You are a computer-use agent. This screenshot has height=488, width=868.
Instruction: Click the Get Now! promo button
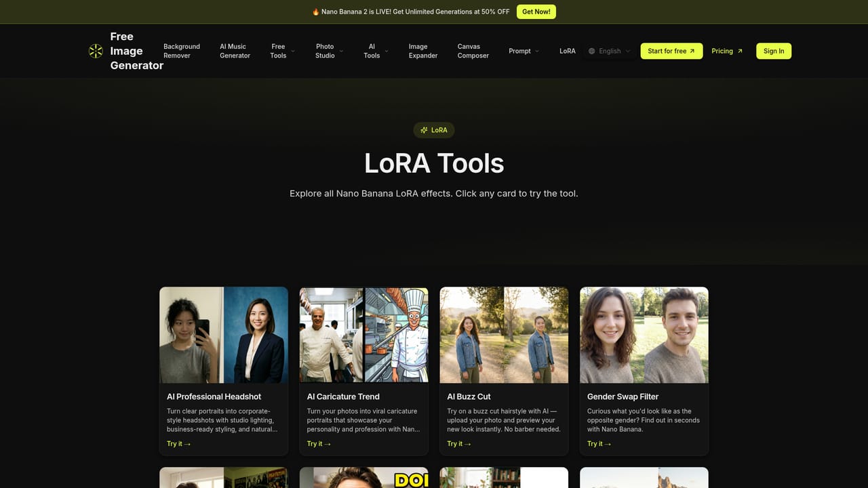point(536,12)
